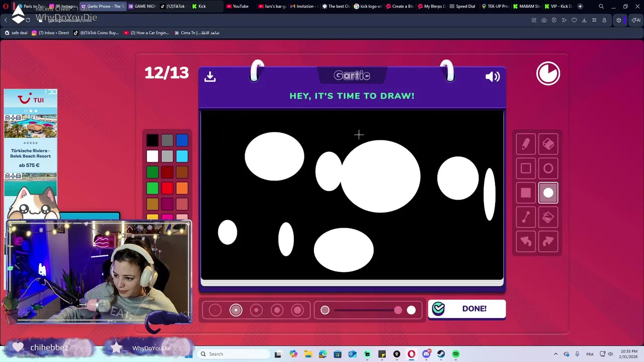Switch to the Invitation Gmail tab
Screen dimensions: 644x362
tap(303, 6)
